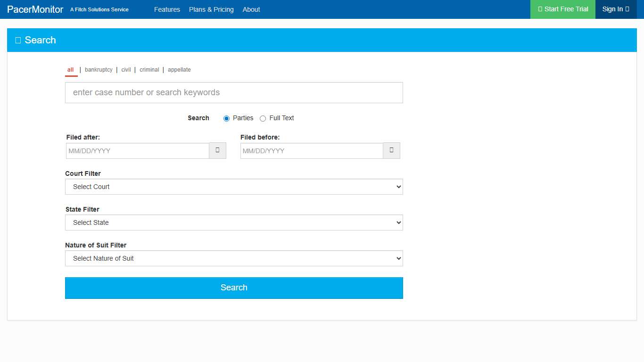Click the Start Free Trial button

563,9
